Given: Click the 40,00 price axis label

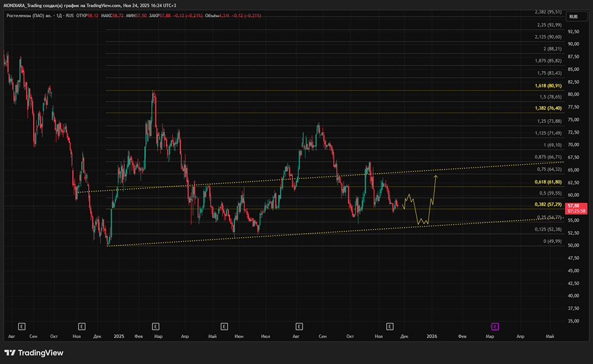Looking at the screenshot, I should coord(573,296).
